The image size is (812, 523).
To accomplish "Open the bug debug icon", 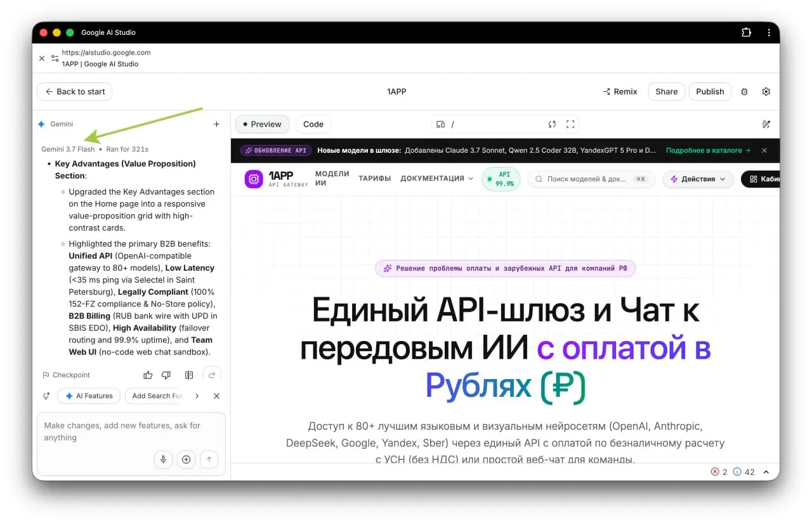I will (745, 91).
